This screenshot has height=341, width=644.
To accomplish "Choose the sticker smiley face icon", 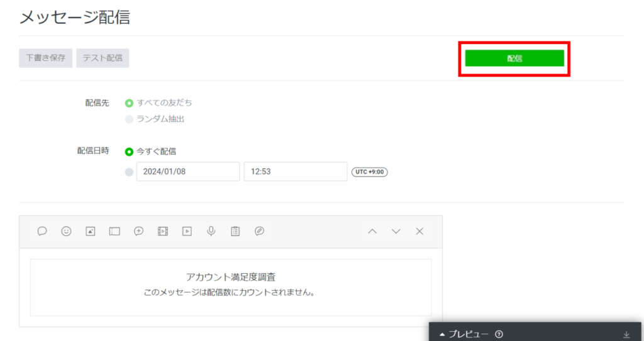I will [x=66, y=231].
